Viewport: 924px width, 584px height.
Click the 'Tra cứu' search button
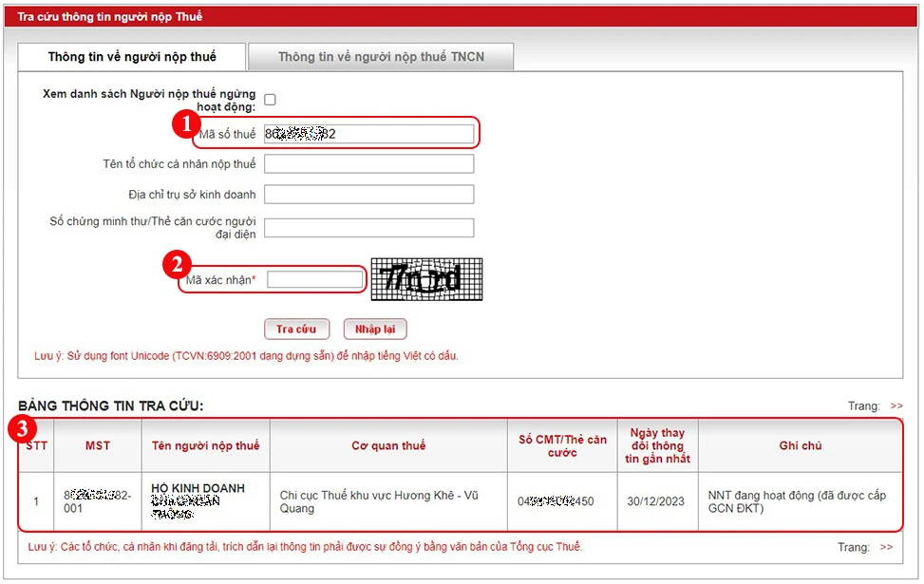click(296, 329)
